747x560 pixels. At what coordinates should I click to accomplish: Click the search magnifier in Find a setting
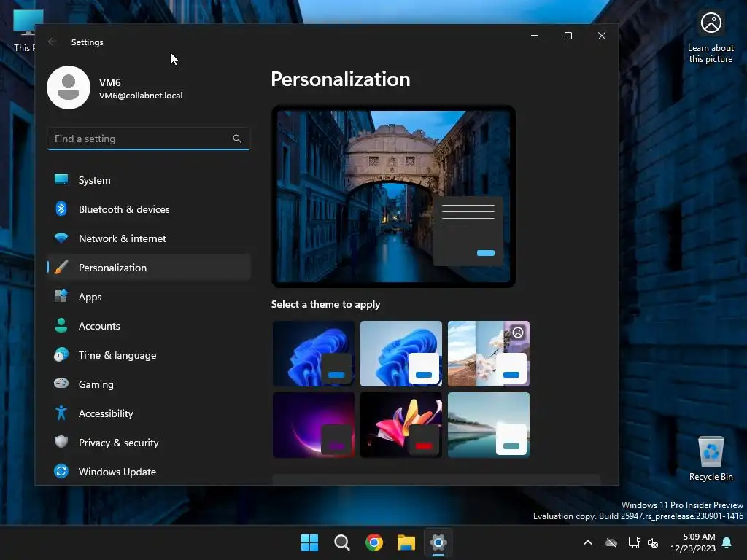pyautogui.click(x=237, y=139)
